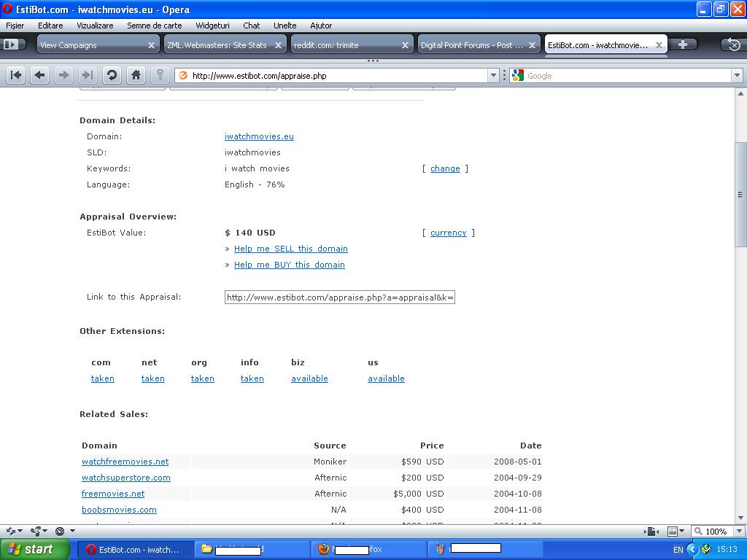Click the vertical scrollbar down arrow
Image resolution: width=747 pixels, height=560 pixels.
click(x=741, y=518)
